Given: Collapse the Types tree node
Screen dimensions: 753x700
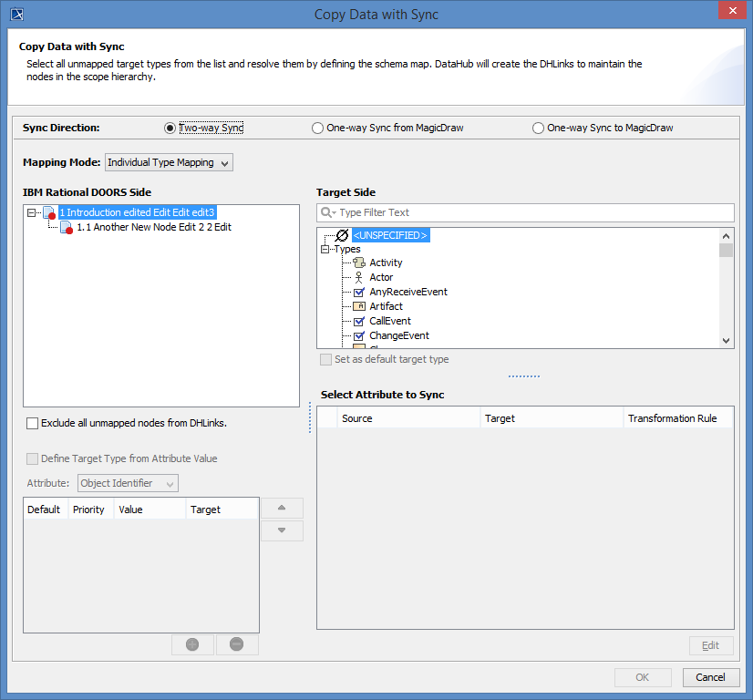Looking at the screenshot, I should coord(325,249).
